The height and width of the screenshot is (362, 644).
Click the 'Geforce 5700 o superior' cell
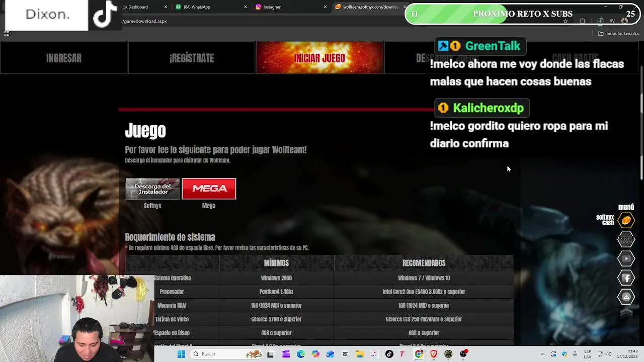click(x=276, y=319)
